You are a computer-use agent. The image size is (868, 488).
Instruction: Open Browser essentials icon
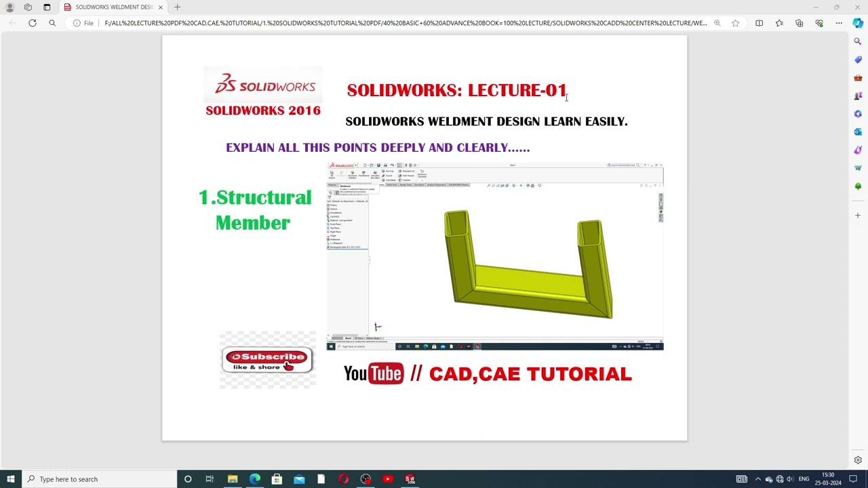(x=819, y=23)
